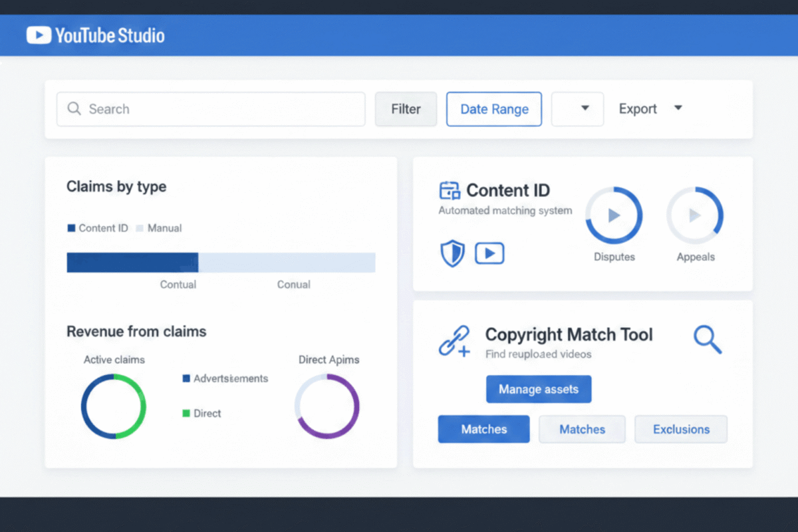The height and width of the screenshot is (532, 798).
Task: Open the Filter button
Action: pyautogui.click(x=406, y=109)
